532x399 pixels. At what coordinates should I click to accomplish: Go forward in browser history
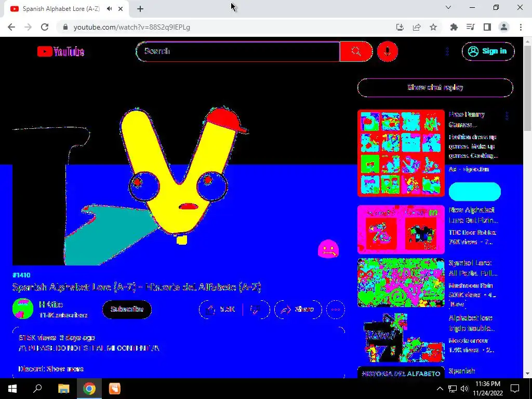point(28,27)
